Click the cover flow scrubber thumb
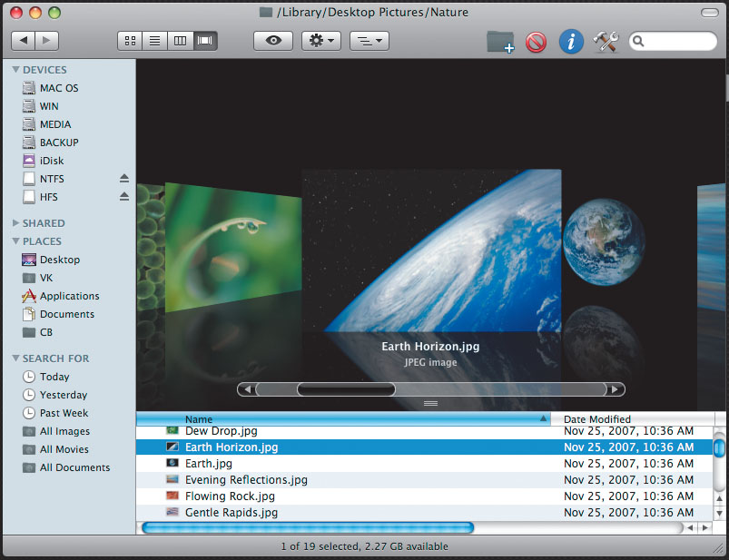Viewport: 729px width, 560px height. (x=347, y=389)
